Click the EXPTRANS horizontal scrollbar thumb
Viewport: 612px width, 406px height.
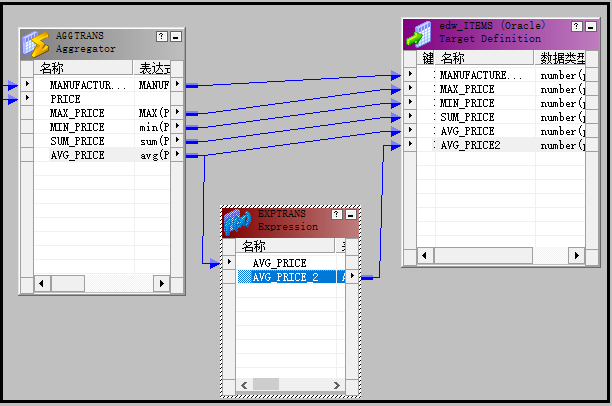(266, 385)
